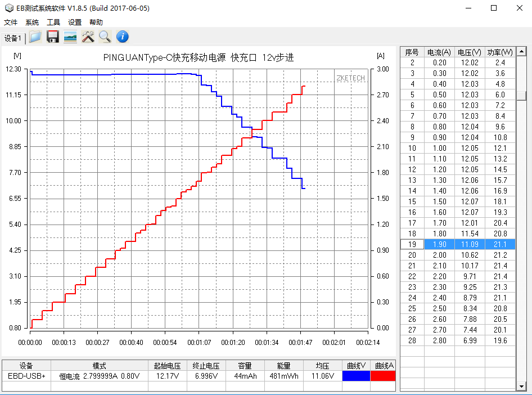
Task: Click the 容量 column header
Action: coord(245,366)
